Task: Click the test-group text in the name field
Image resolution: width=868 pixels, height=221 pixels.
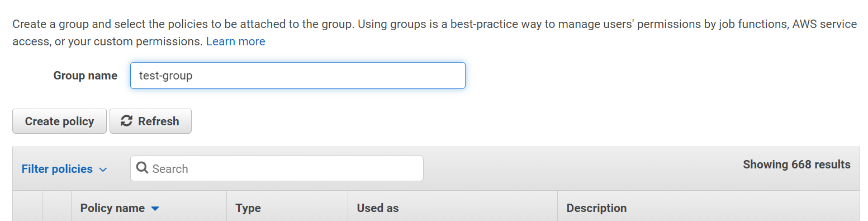Action: 166,76
